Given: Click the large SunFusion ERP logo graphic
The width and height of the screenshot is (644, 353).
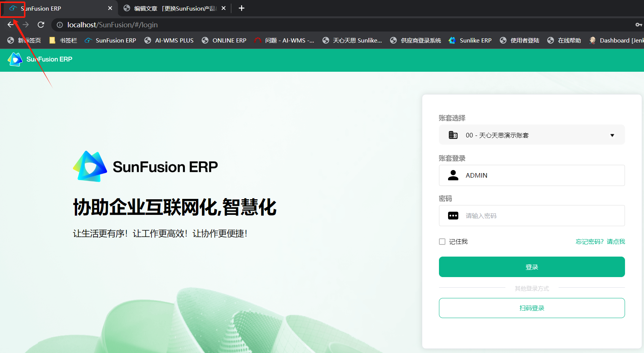Looking at the screenshot, I should point(90,166).
